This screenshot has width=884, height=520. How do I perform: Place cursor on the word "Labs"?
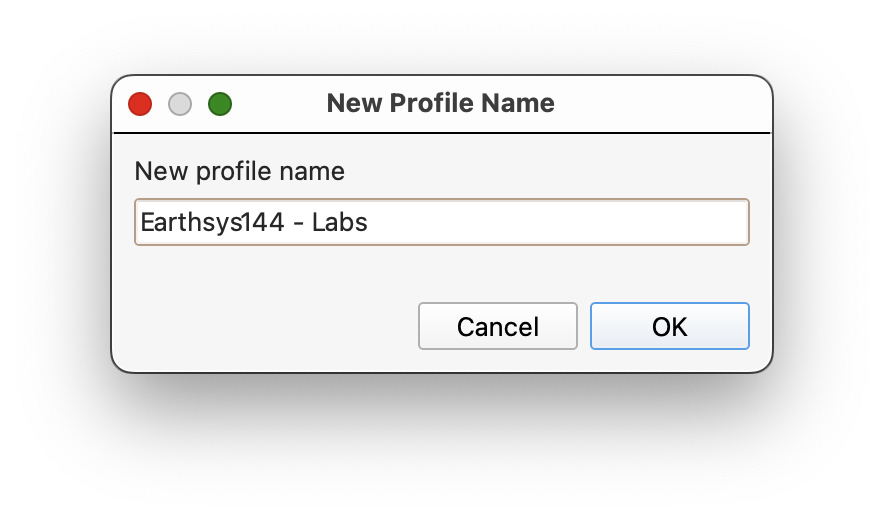pyautogui.click(x=339, y=222)
